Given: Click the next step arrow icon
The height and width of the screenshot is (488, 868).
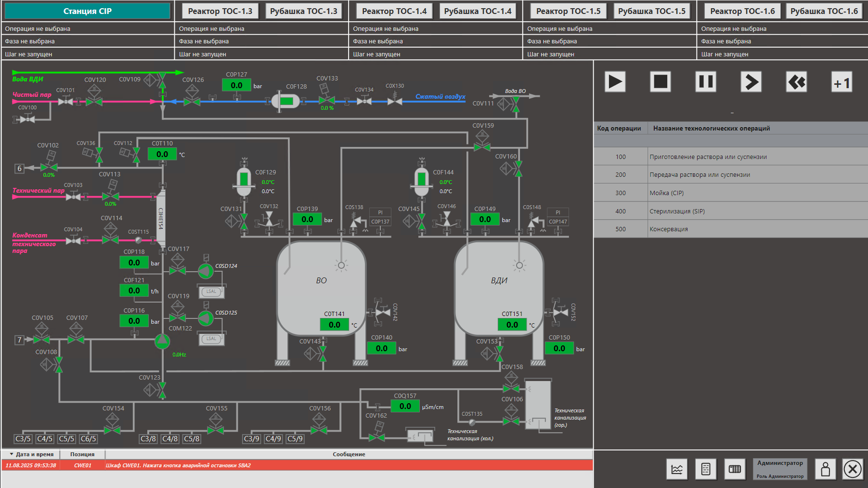Looking at the screenshot, I should click(751, 82).
